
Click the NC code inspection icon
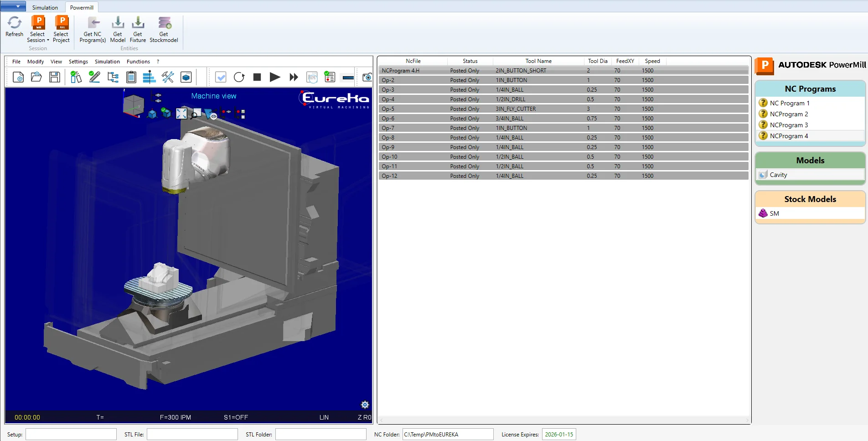click(x=312, y=77)
